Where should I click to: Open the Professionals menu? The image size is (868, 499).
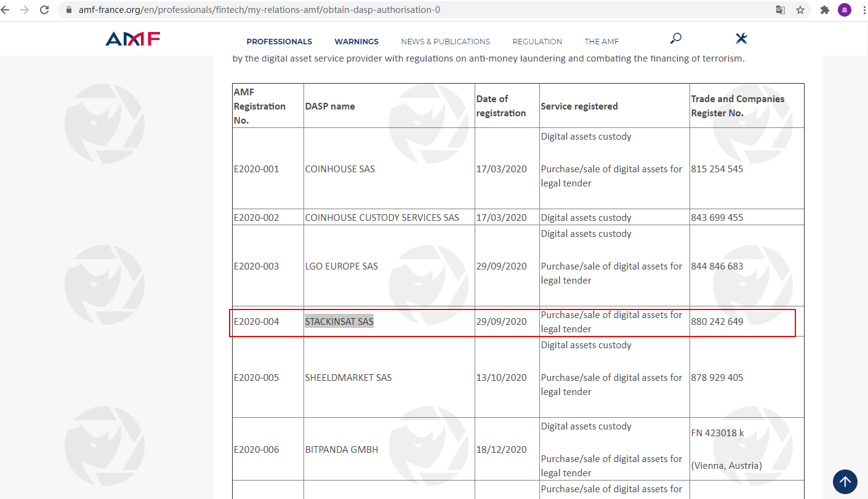[279, 42]
